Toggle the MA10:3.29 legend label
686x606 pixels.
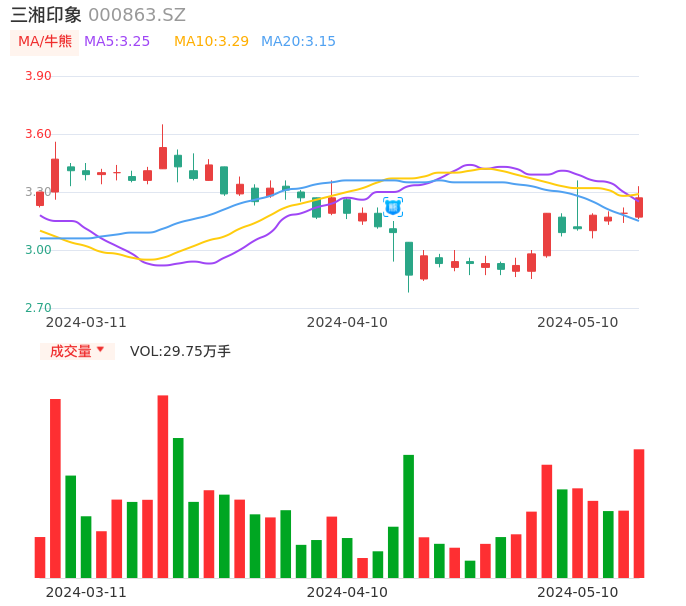[x=211, y=42]
